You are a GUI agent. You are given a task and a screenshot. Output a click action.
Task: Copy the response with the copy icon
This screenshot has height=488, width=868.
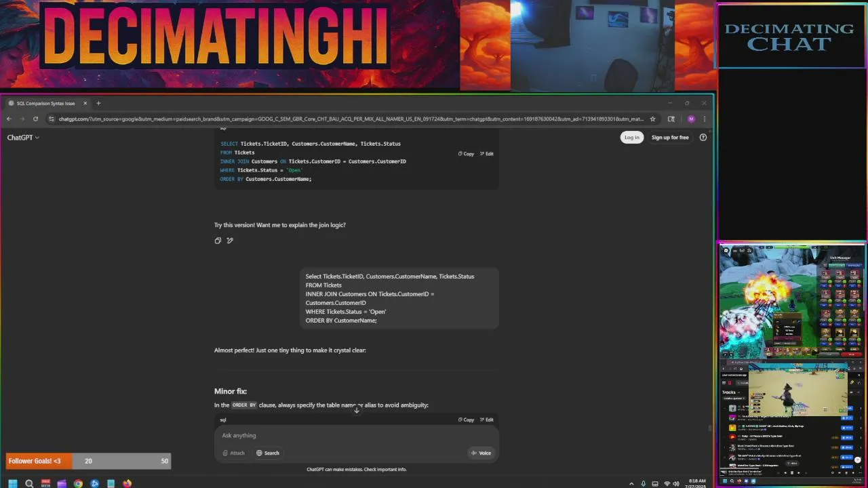click(x=218, y=241)
